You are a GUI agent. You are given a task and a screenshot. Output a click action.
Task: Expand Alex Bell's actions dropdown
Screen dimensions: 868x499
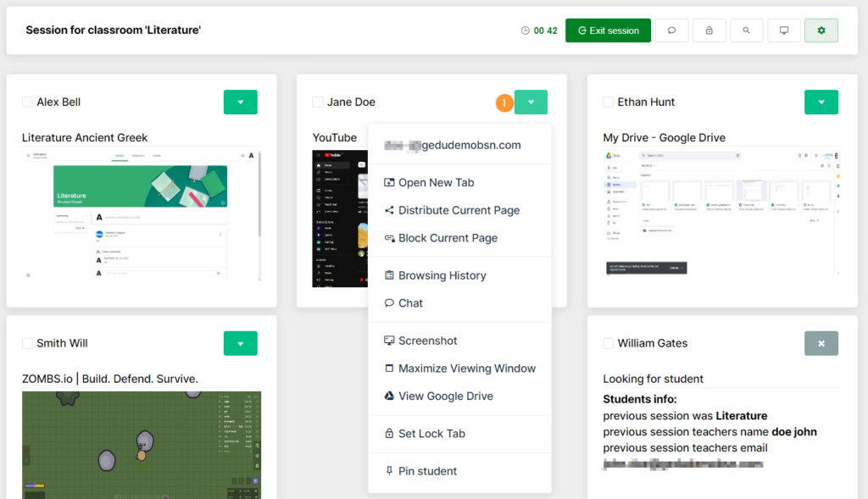click(x=240, y=102)
